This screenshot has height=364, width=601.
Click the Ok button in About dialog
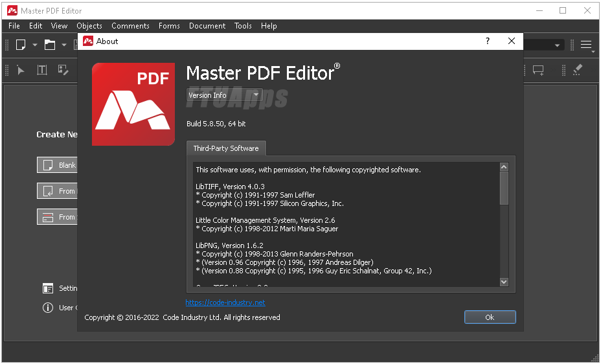[490, 317]
